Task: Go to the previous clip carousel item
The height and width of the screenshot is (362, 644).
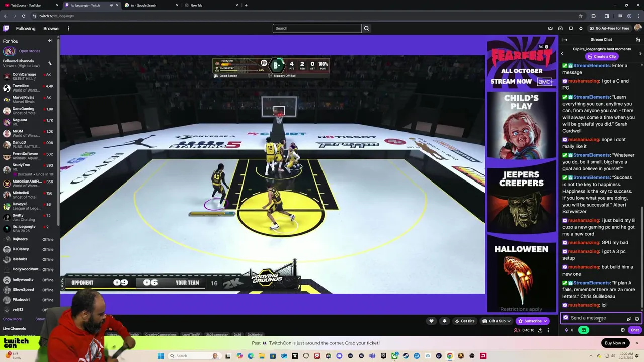Action: click(x=562, y=53)
